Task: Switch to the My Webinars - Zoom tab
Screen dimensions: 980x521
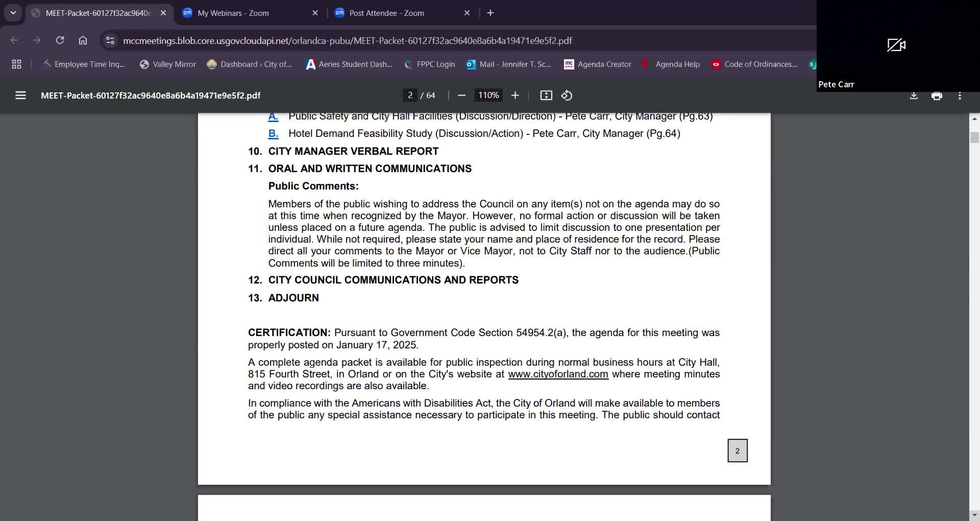Action: coord(250,13)
